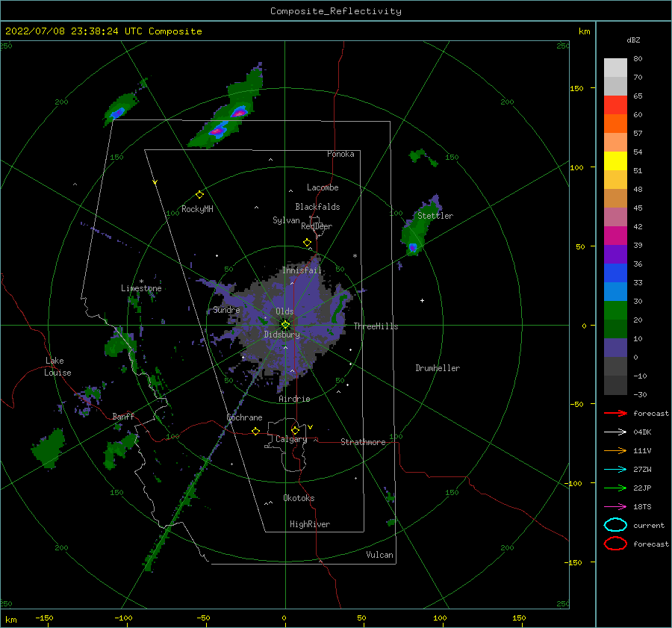Screen dimensions: 672x628
Task: Click the Calgary city label
Action: pos(291,439)
